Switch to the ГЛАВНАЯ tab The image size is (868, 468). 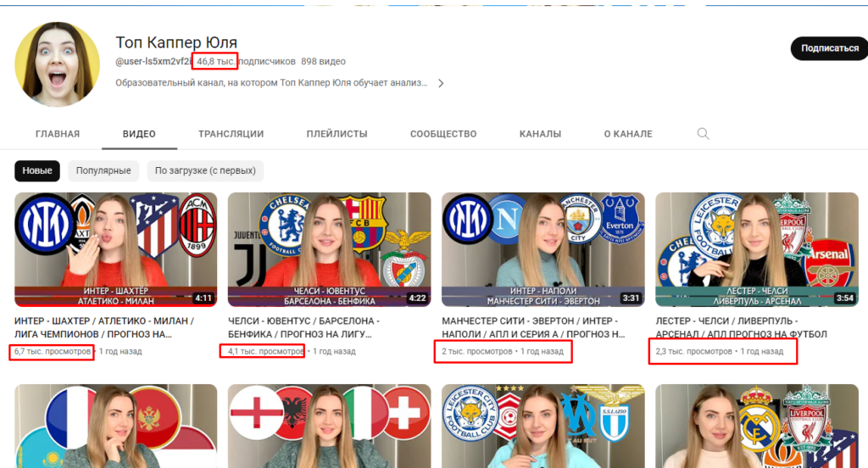pyautogui.click(x=58, y=134)
